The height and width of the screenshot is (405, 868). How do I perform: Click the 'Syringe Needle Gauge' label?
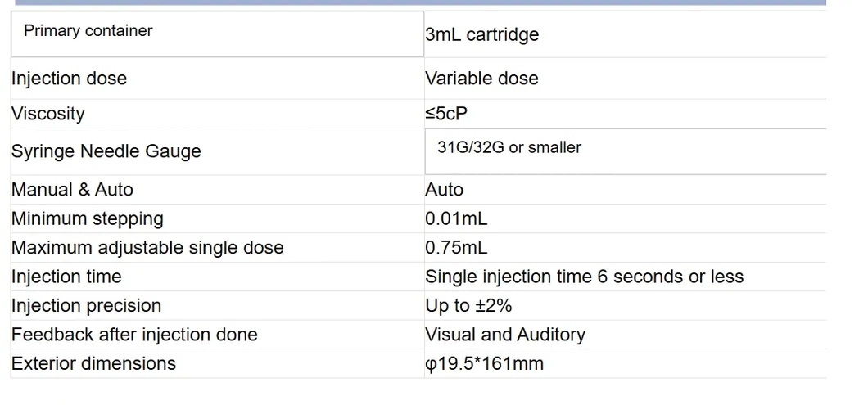106,151
